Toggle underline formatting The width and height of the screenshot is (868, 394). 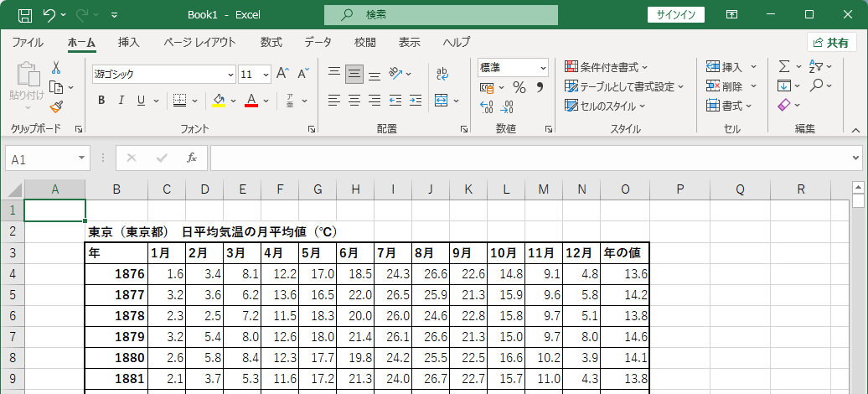click(141, 101)
